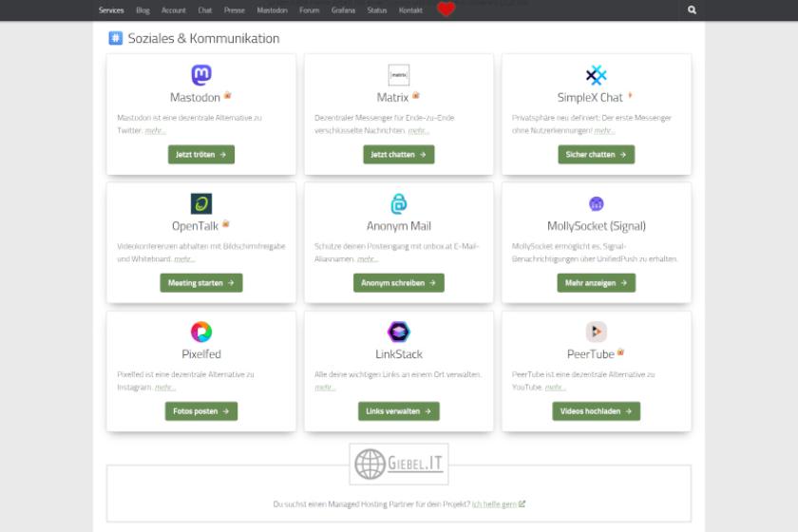Screen dimensions: 798x532
Task: Click the 'Fotos posten' button
Action: [x=201, y=410]
